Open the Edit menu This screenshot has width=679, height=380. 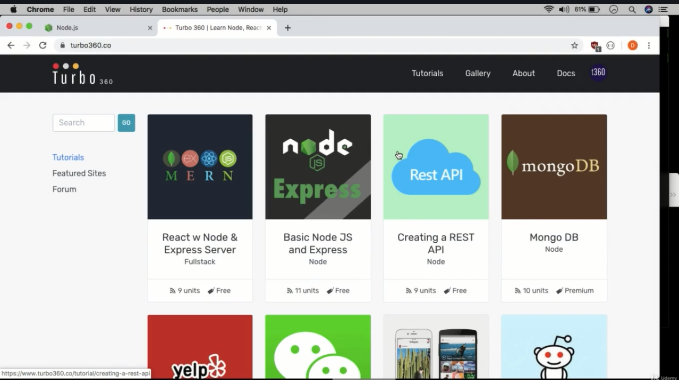click(90, 9)
